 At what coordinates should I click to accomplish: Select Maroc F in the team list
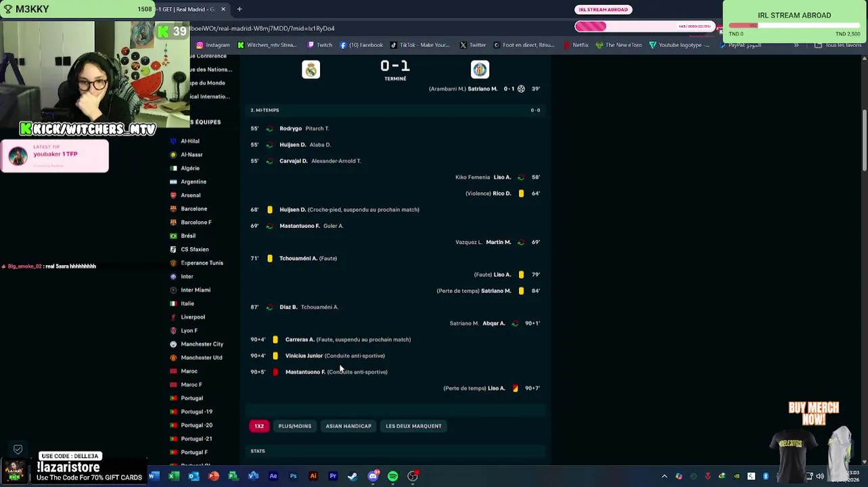[x=191, y=385]
